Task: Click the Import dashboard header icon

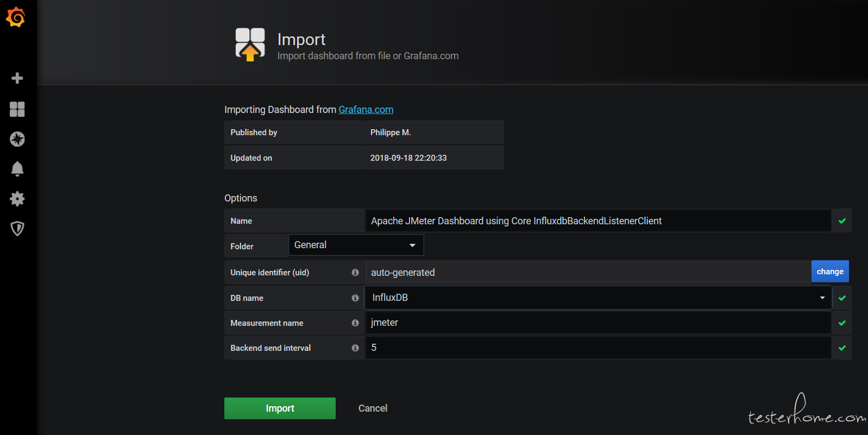Action: coord(250,44)
